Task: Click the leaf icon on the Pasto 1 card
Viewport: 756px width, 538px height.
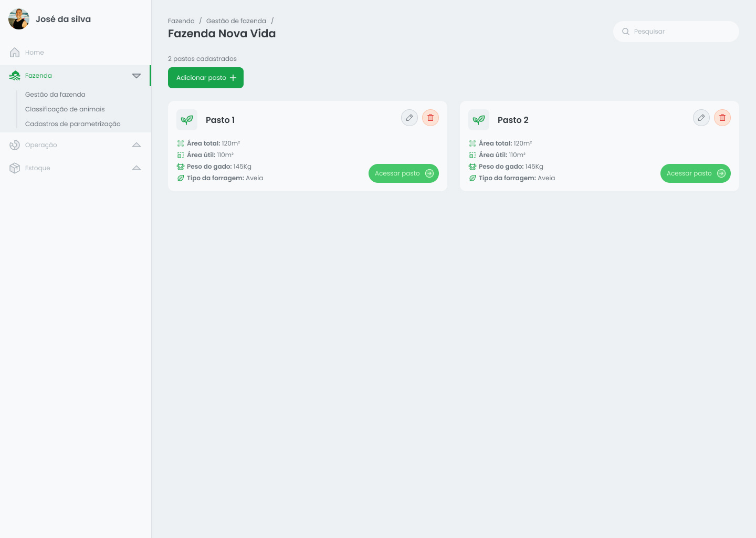Action: point(187,120)
